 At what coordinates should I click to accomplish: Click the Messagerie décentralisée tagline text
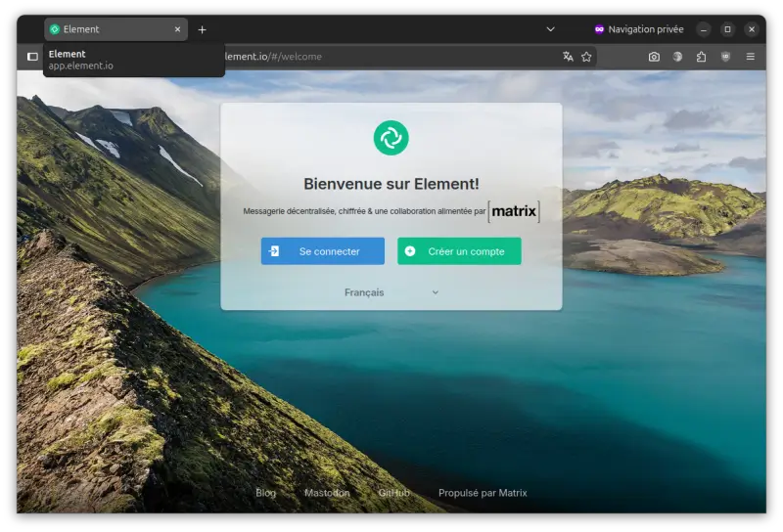pos(364,211)
